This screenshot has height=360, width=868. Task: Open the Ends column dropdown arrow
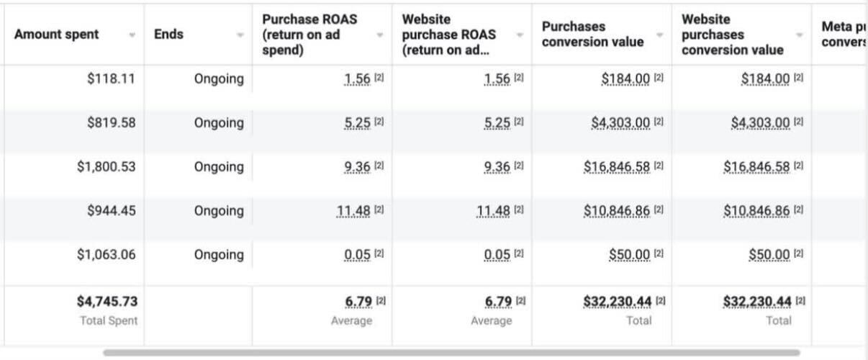coord(241,35)
